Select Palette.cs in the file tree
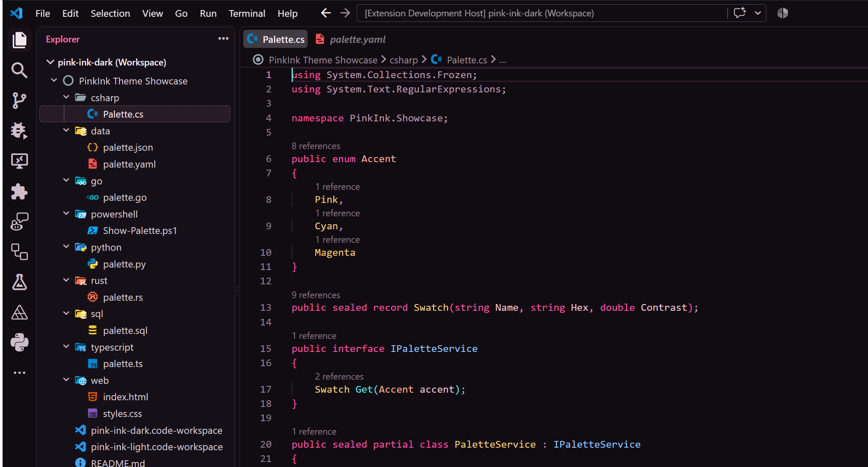868x467 pixels. (x=135, y=114)
